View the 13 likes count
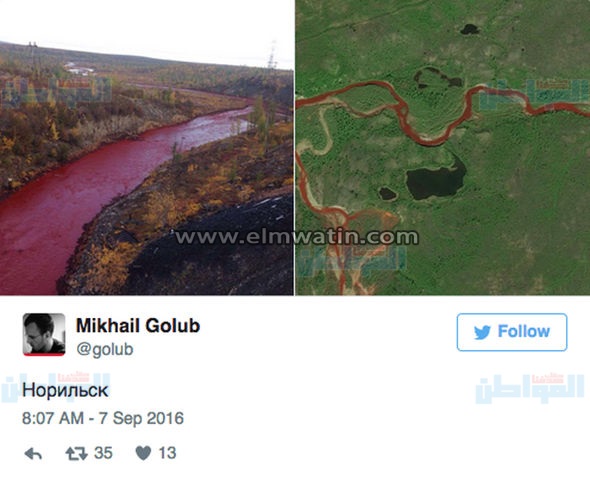The width and height of the screenshot is (590, 480). coord(167,453)
